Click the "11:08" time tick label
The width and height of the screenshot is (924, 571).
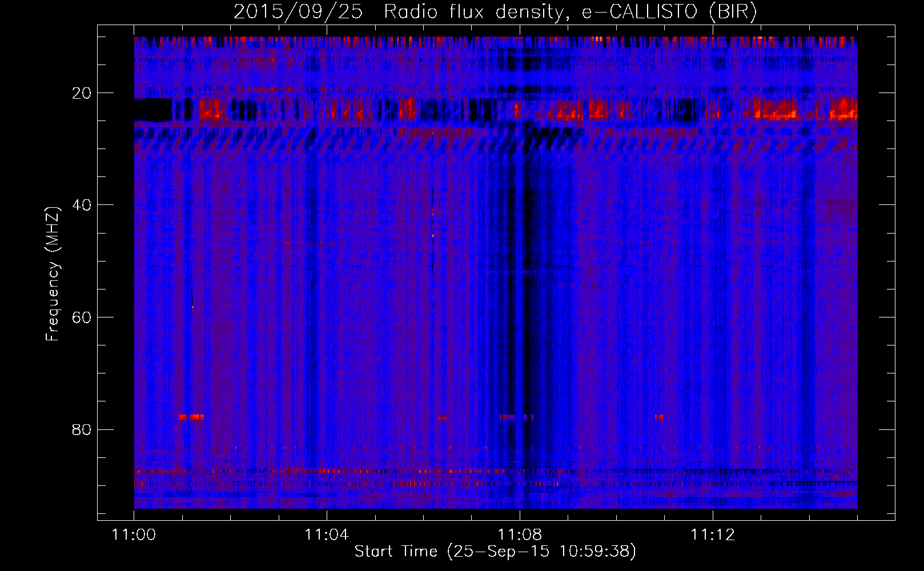point(520,534)
